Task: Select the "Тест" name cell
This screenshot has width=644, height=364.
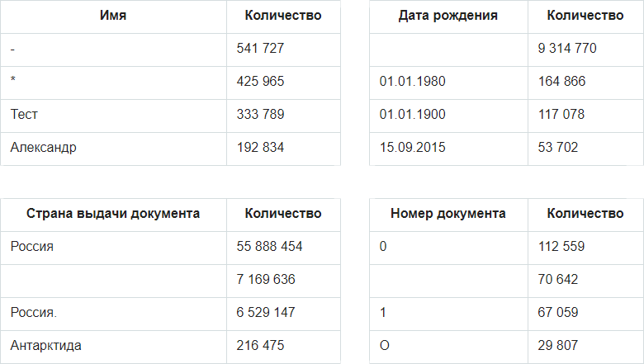Action: tap(25, 115)
